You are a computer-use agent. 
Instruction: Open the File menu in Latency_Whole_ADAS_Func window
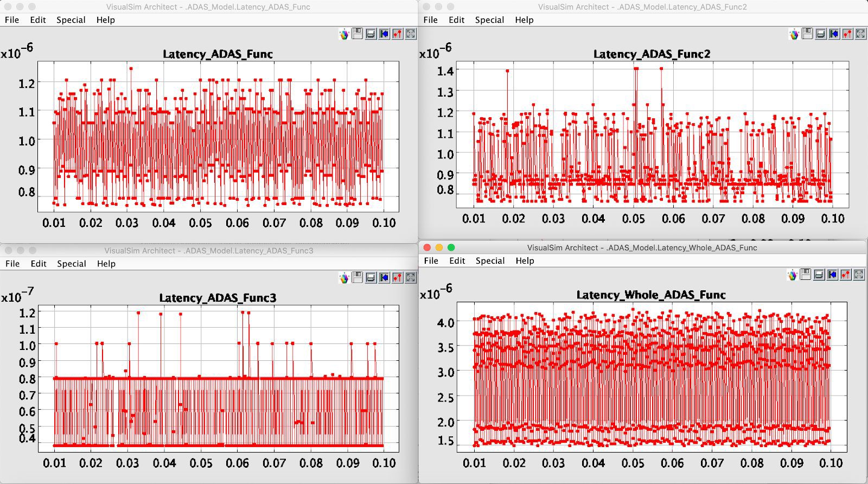click(x=431, y=260)
